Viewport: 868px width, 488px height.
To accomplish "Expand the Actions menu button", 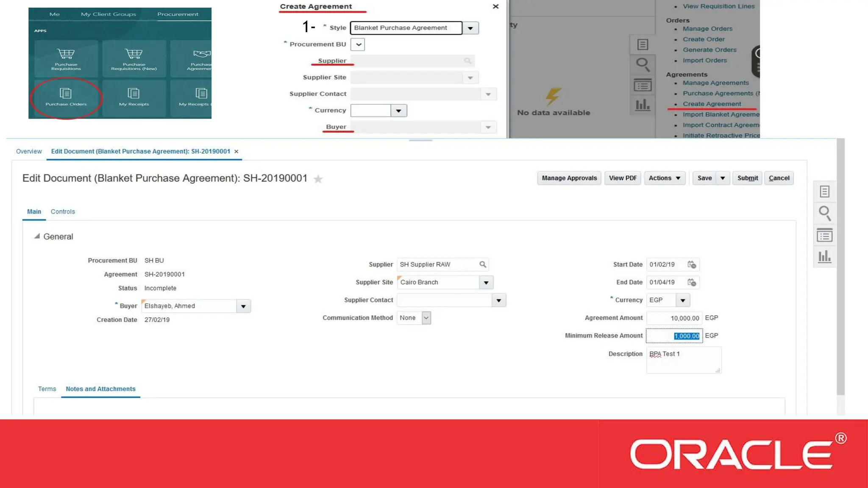I will [664, 178].
